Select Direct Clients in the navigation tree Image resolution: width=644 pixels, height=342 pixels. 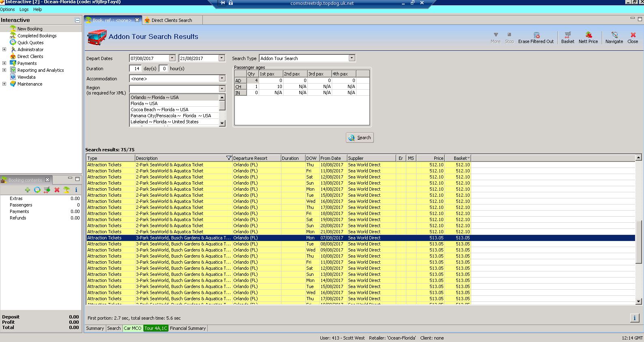click(30, 56)
